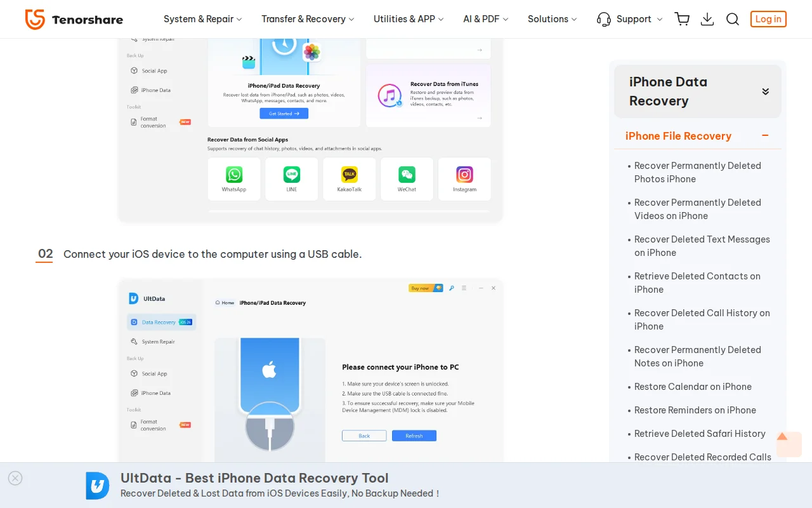Click the scroll-to-top arrow button
This screenshot has height=508, width=812.
click(x=789, y=444)
